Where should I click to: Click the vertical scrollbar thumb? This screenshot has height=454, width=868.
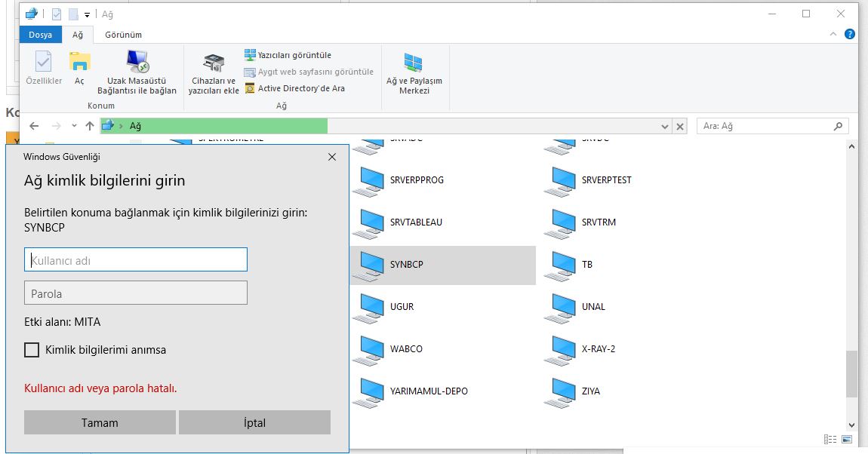click(x=851, y=373)
